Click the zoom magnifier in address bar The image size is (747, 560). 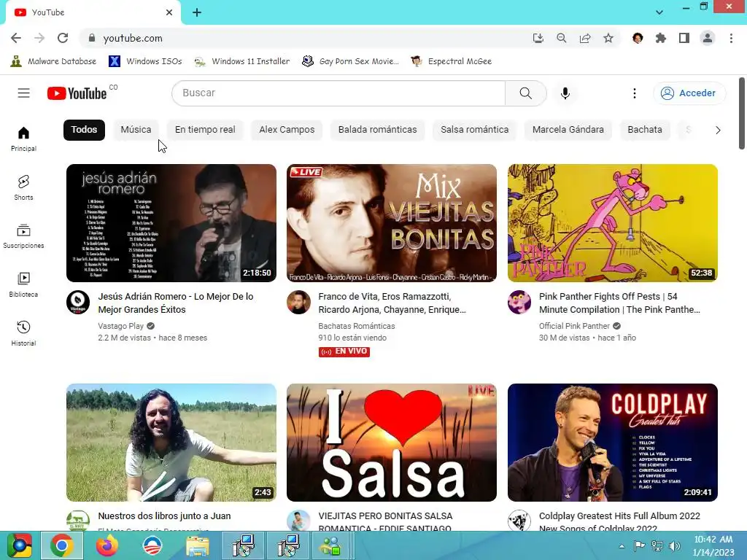562,38
